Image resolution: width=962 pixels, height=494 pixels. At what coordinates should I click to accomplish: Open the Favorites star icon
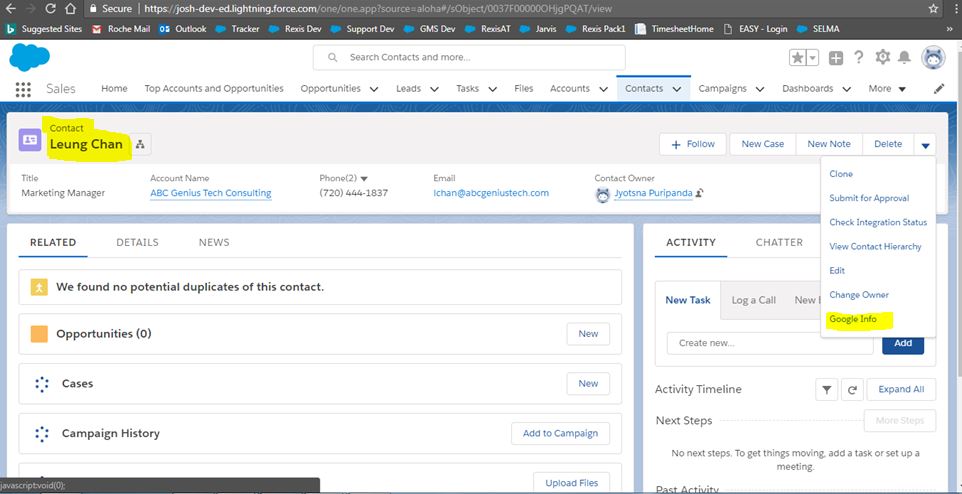click(797, 58)
